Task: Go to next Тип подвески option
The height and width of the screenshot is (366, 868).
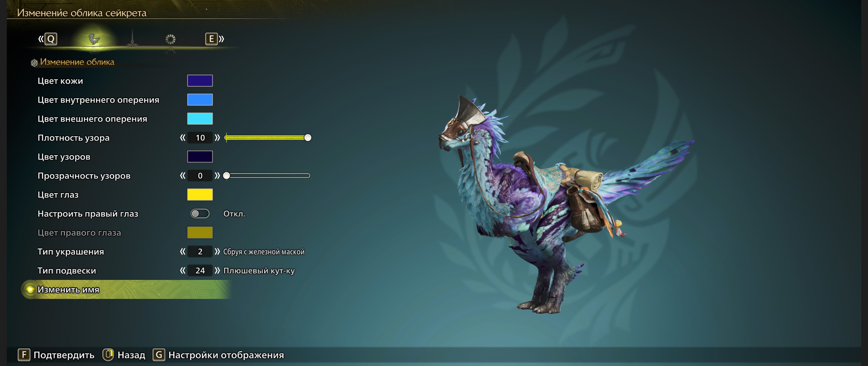Action: point(217,270)
